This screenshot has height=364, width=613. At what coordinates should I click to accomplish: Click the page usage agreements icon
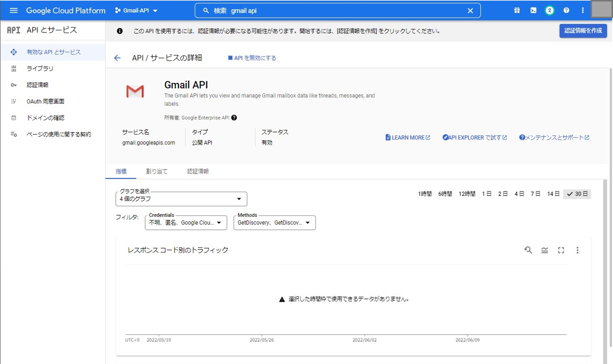click(14, 134)
